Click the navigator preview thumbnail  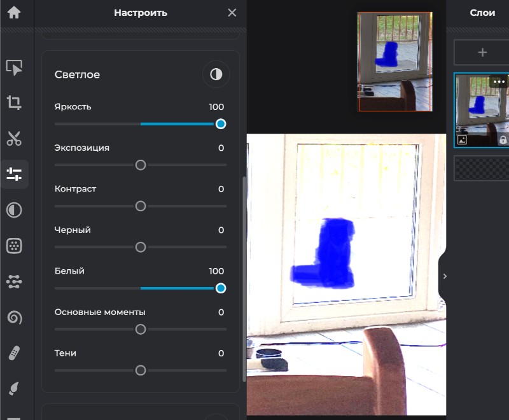[x=394, y=62]
